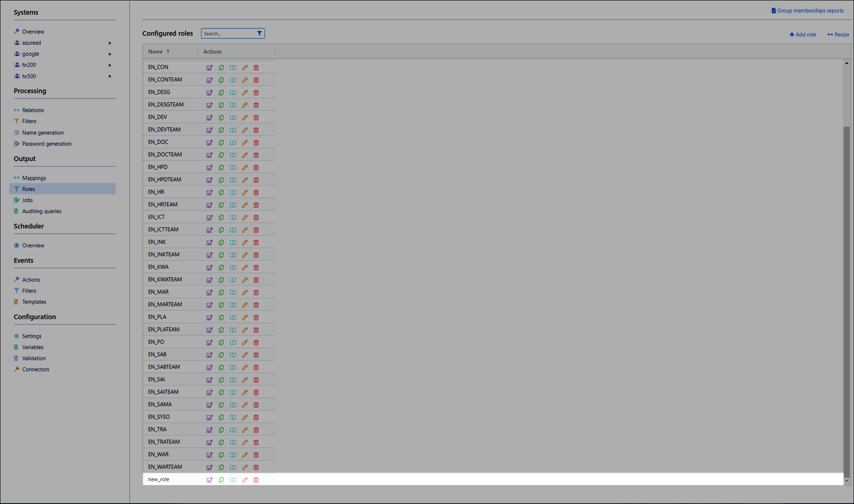The width and height of the screenshot is (854, 504).
Task: Click the red delete icon for EN_SAMA
Action: pos(256,405)
